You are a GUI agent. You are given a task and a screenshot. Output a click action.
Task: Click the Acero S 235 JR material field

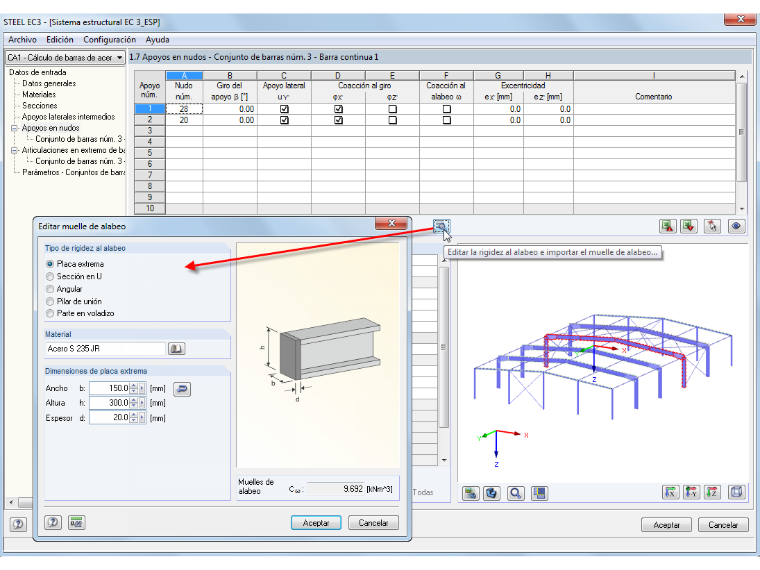pos(105,348)
